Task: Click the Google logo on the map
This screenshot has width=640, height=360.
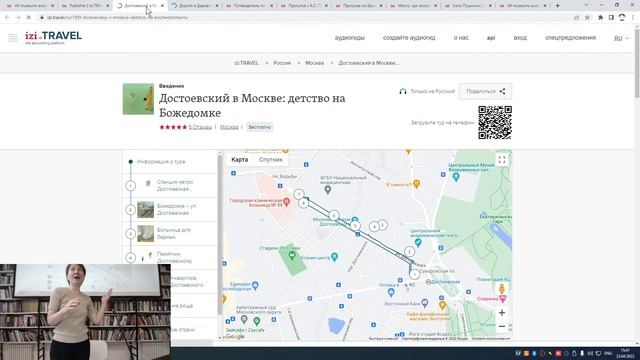Action: coord(235,336)
